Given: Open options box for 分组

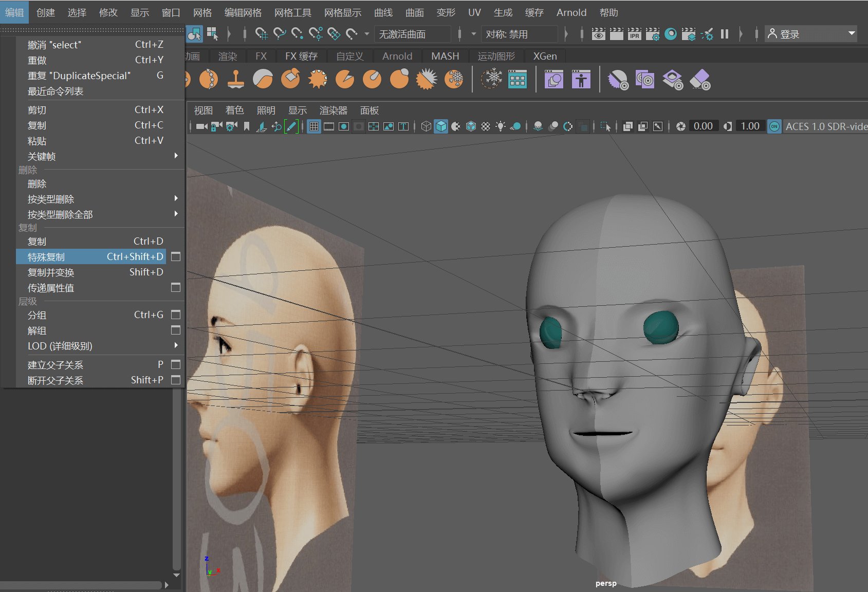Looking at the screenshot, I should coord(176,314).
